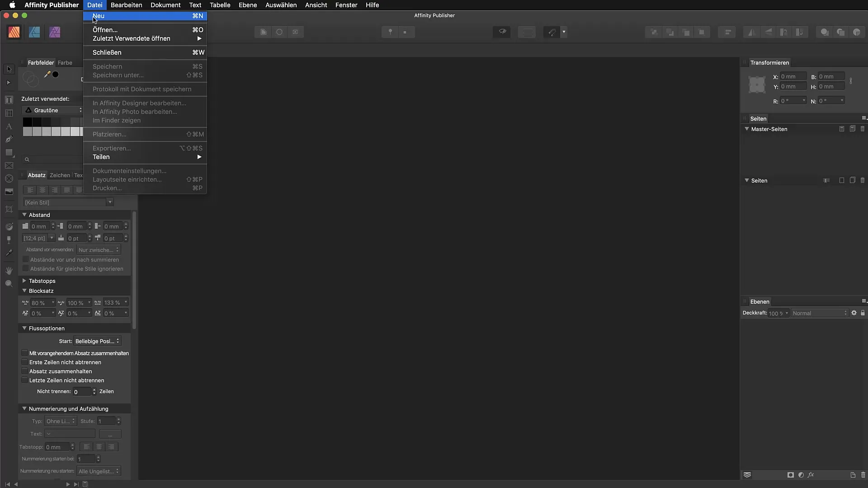Image resolution: width=868 pixels, height=488 pixels.
Task: Pick color with Farbfelder eyedropper
Action: (x=47, y=75)
